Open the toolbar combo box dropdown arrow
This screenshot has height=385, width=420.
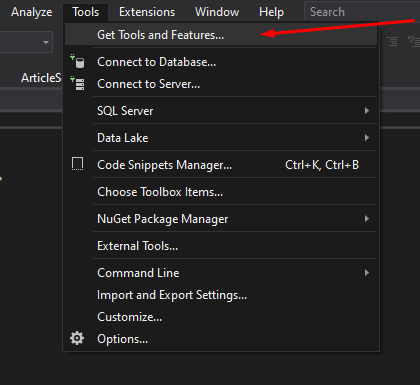click(46, 42)
